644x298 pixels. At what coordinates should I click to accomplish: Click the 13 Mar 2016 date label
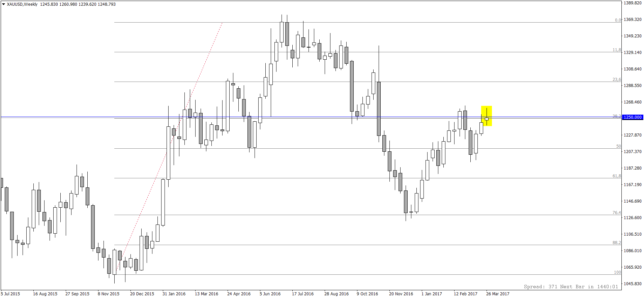(207, 294)
